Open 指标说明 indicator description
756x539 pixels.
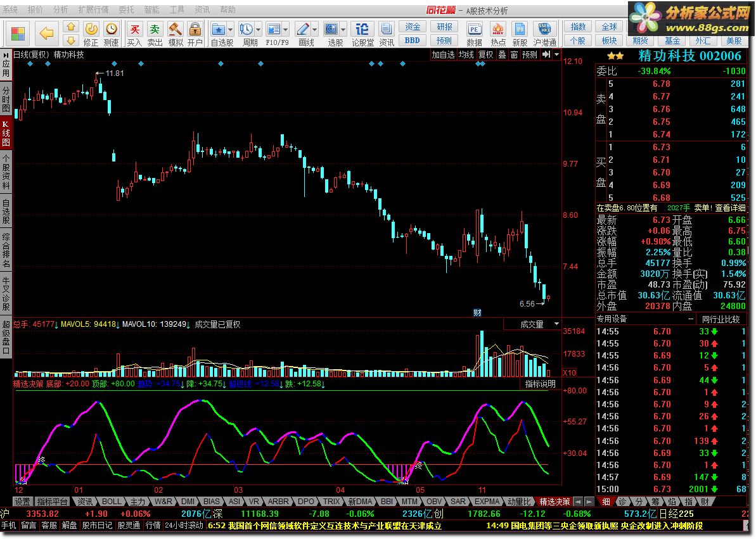coord(540,384)
